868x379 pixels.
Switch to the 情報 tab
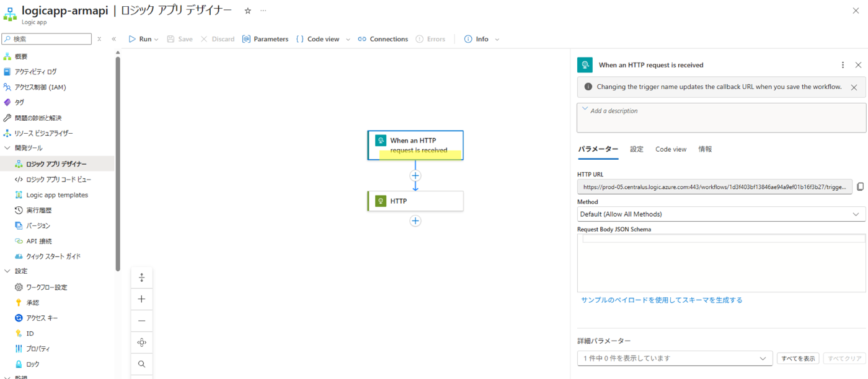705,149
